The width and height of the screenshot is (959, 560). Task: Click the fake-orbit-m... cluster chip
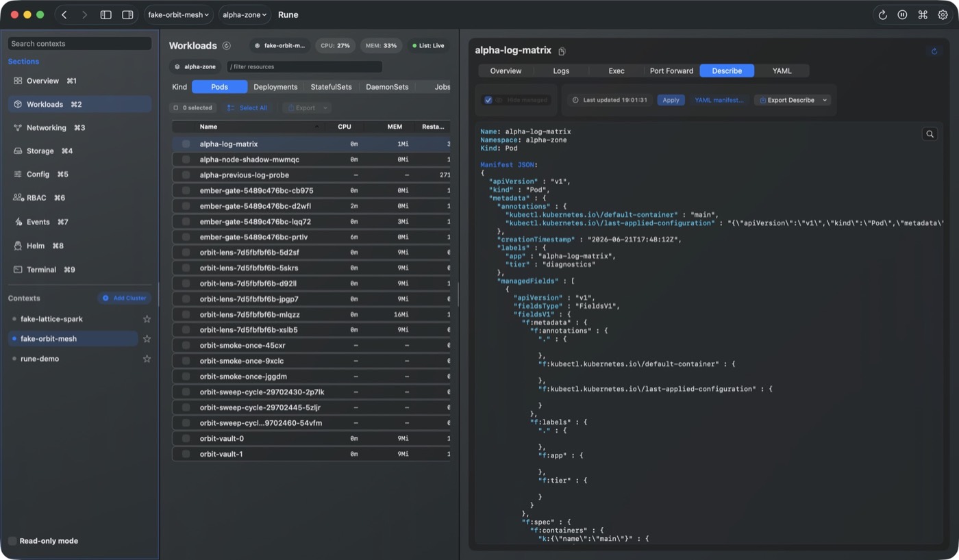point(279,46)
